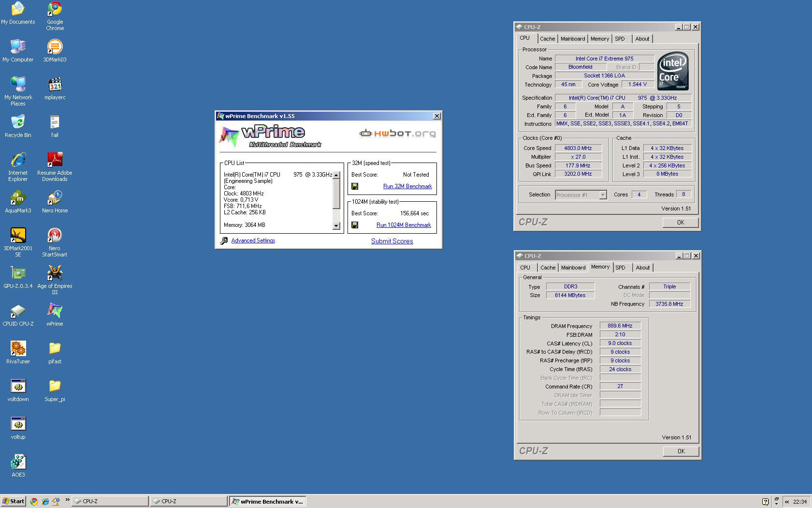Viewport: 812px width, 508px height.
Task: Open the My Documents desktop icon
Action: (x=18, y=13)
